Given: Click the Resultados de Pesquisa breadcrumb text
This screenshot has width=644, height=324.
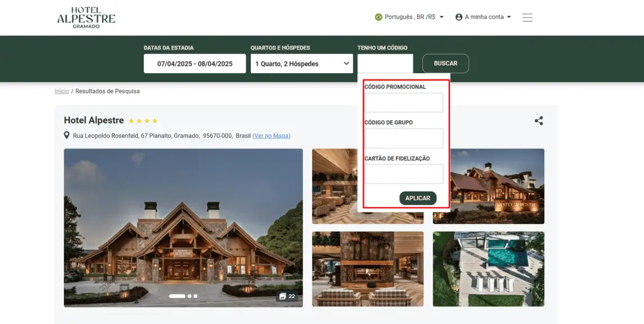Looking at the screenshot, I should point(107,91).
